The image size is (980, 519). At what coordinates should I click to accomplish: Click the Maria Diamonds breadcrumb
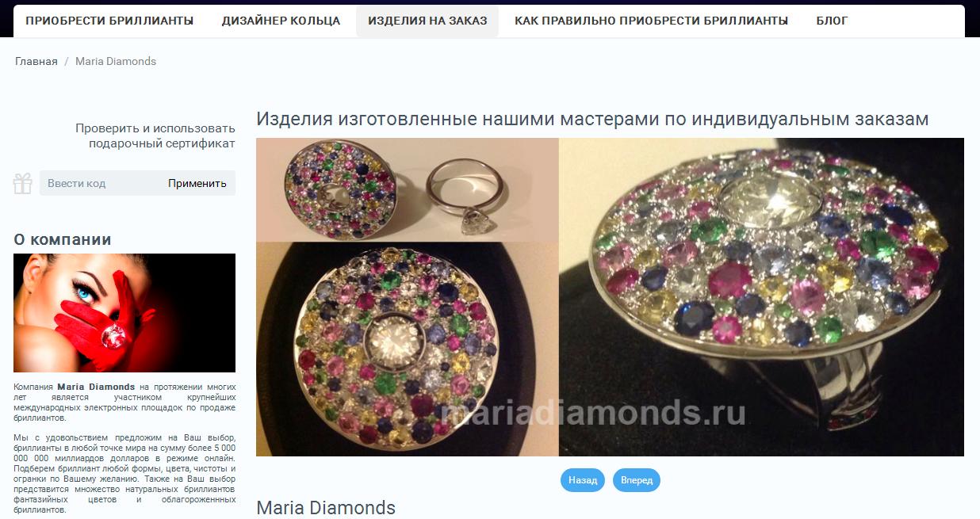[116, 61]
